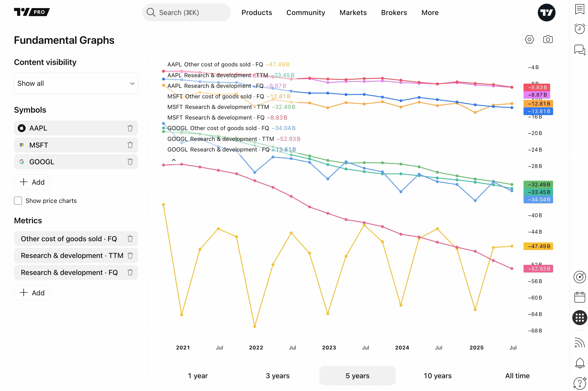This screenshot has width=588, height=391.
Task: Collapse the chart legend with the chevron
Action: [174, 160]
